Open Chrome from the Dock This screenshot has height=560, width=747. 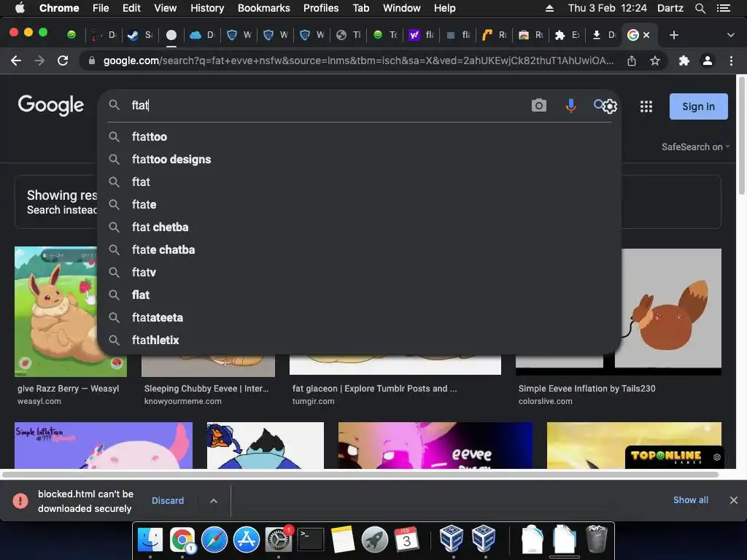(182, 540)
